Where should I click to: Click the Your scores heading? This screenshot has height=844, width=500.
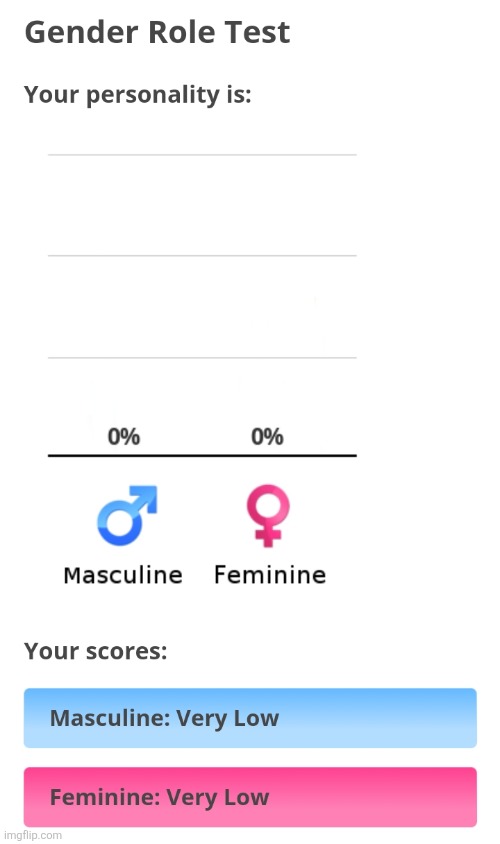point(96,651)
